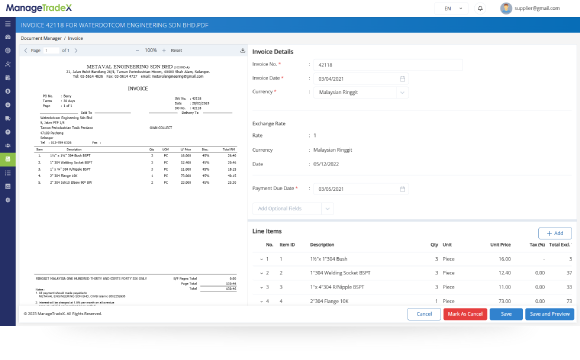Click the Line Items section heading
Screen dimensions: 580x360
coord(267,231)
